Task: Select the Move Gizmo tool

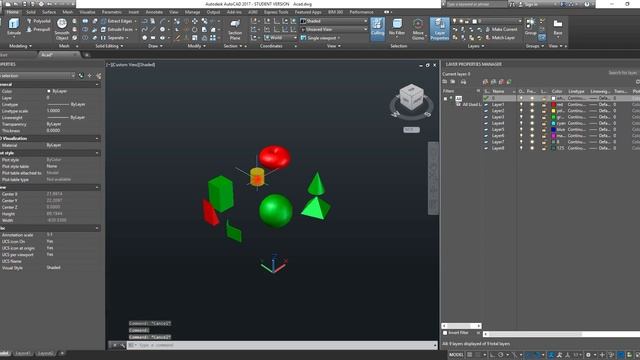Action: click(x=418, y=29)
